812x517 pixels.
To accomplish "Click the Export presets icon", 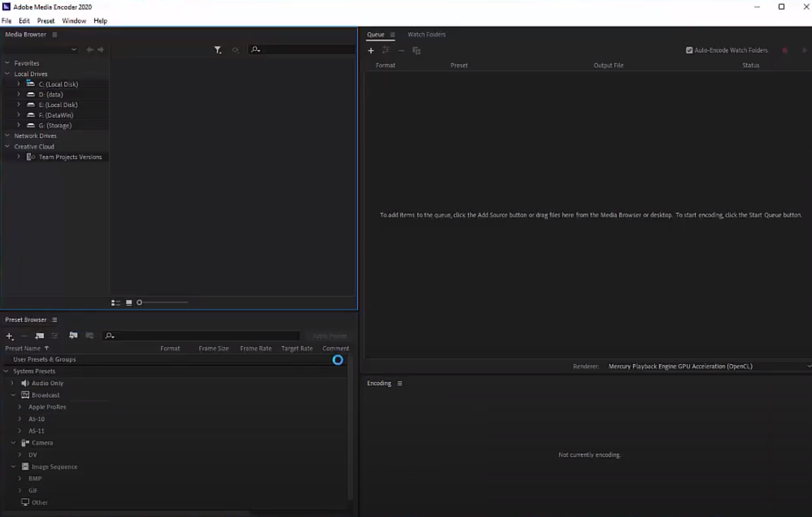I will tap(89, 335).
